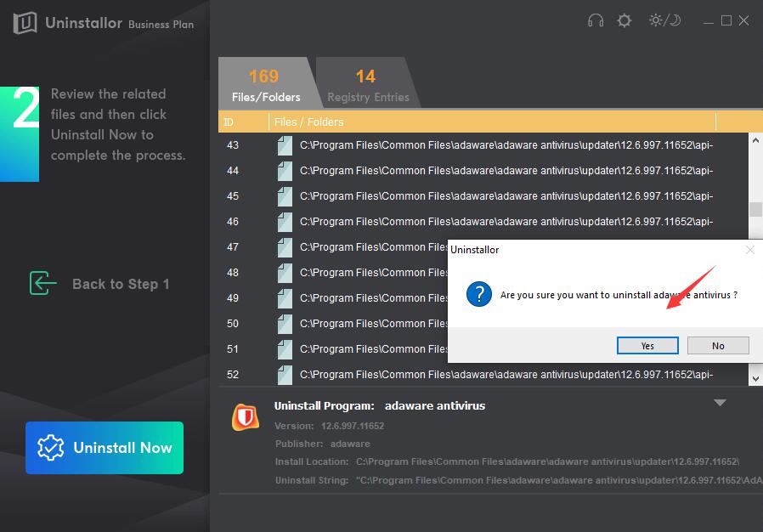Click the file list scrollbar thumb
This screenshot has width=763, height=532.
point(755,209)
